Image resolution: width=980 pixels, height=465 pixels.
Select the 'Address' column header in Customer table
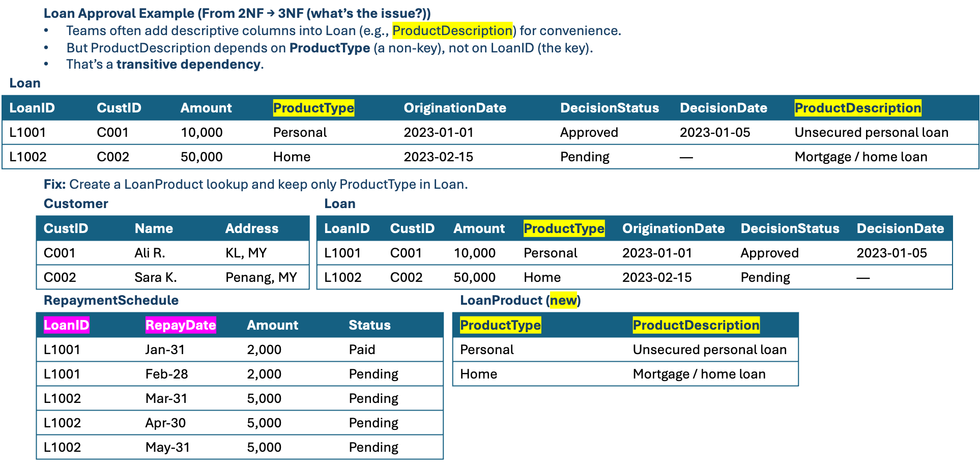tap(252, 228)
